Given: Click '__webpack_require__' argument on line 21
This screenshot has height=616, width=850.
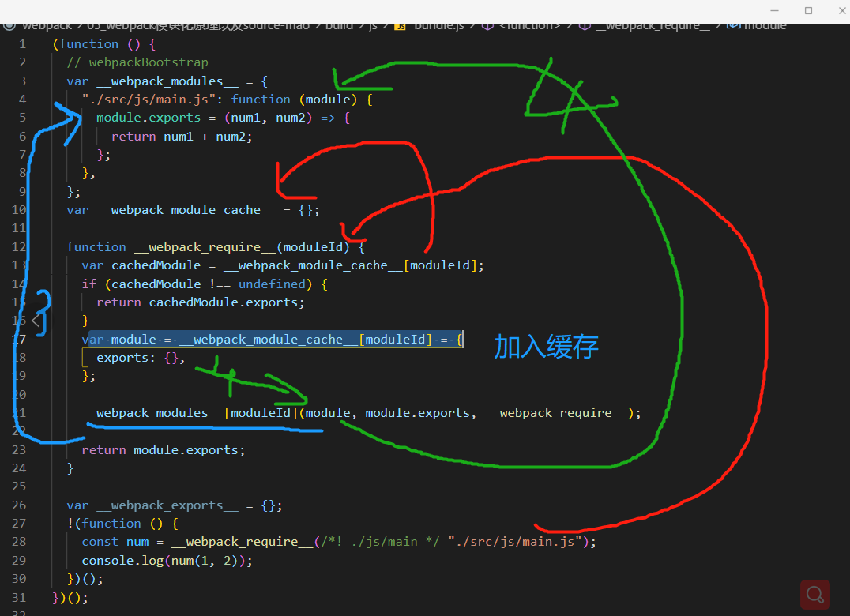Looking at the screenshot, I should click(x=557, y=413).
